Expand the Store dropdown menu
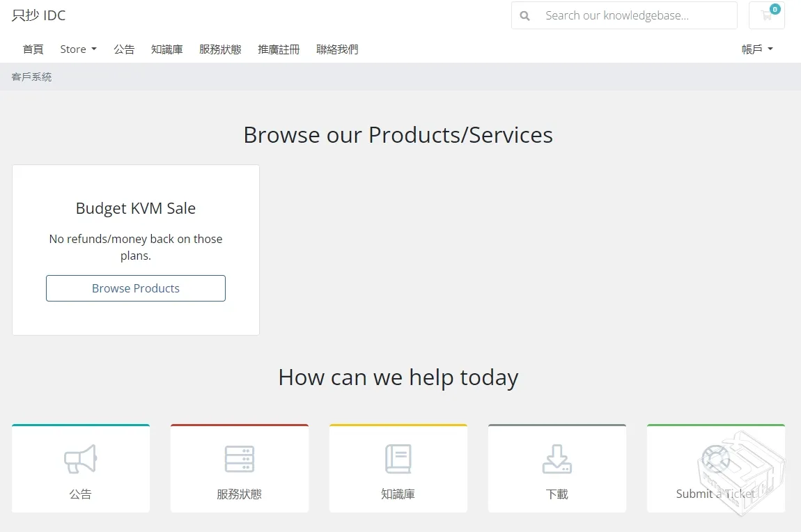 coord(77,49)
